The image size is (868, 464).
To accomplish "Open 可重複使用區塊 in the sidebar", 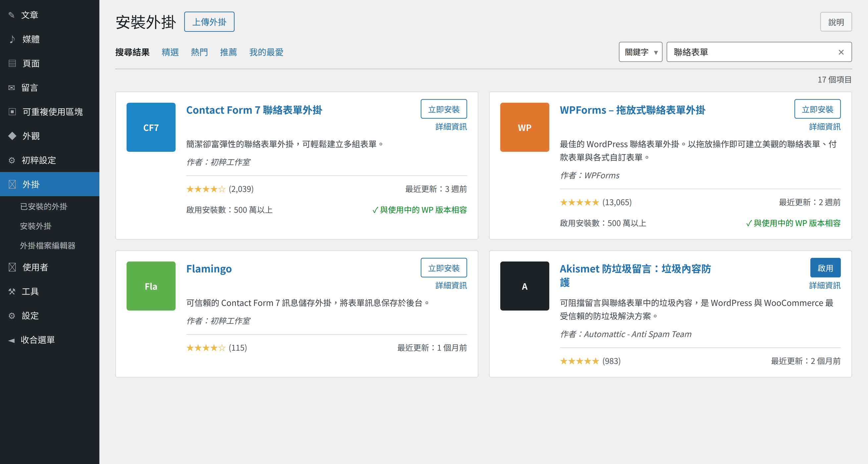I will click(x=50, y=112).
